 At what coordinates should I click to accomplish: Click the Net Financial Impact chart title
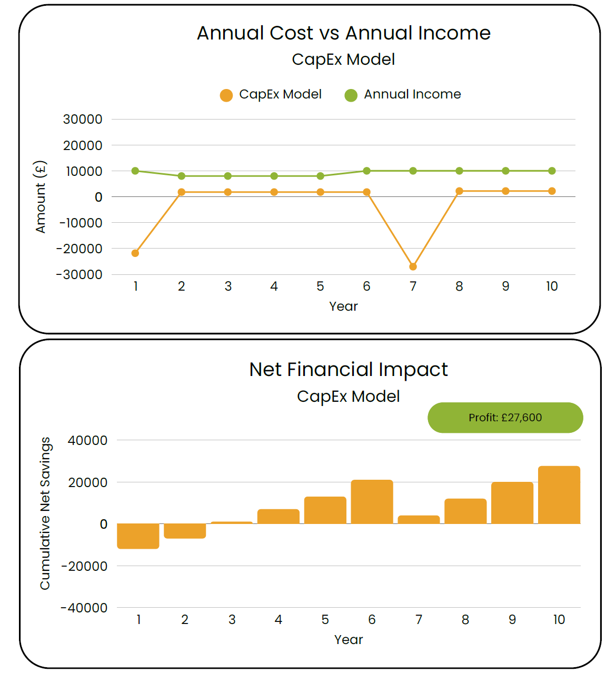click(x=348, y=370)
